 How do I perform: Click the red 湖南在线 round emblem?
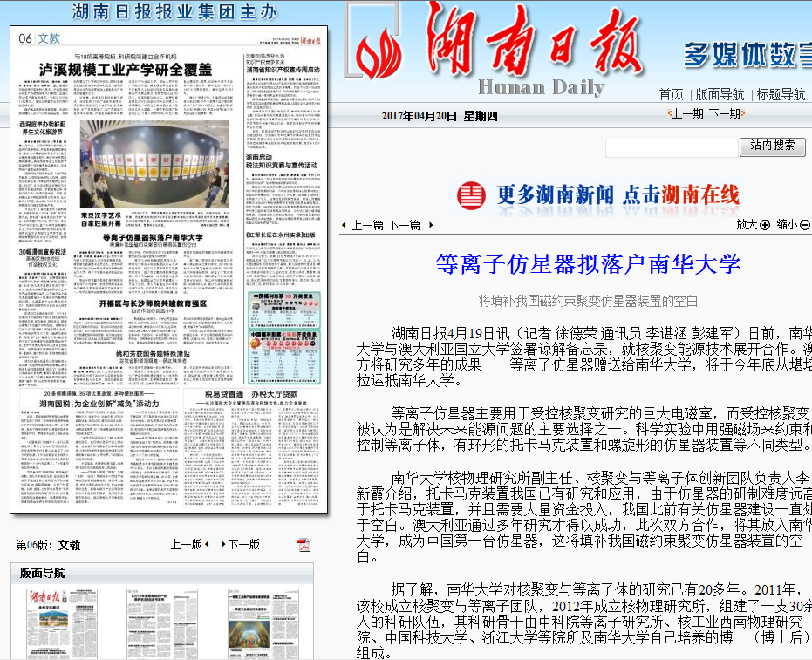click(x=471, y=195)
